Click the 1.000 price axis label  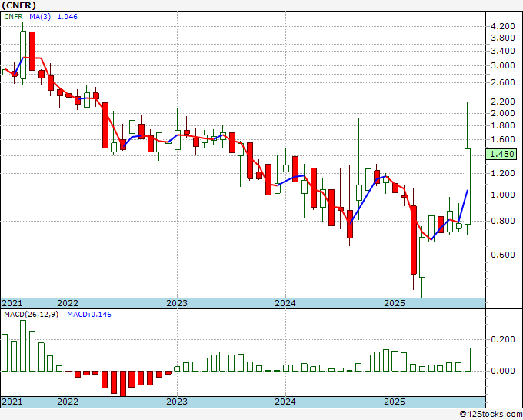click(503, 195)
